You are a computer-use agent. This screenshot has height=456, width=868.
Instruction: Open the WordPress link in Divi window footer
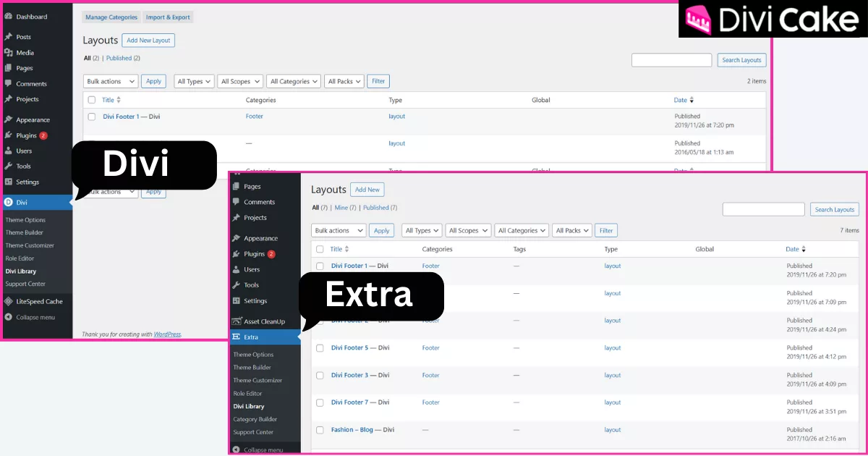pyautogui.click(x=167, y=334)
